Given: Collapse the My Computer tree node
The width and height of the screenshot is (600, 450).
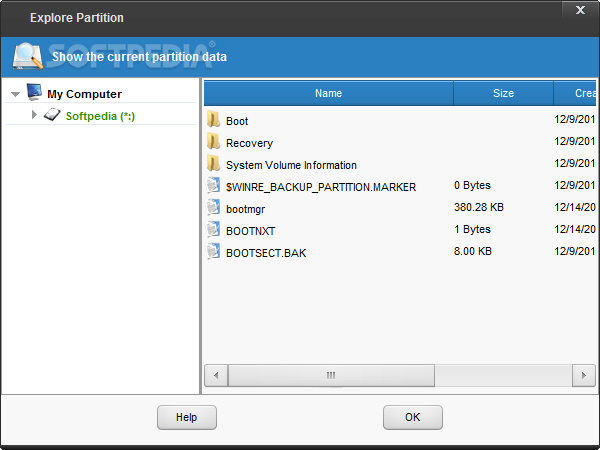Looking at the screenshot, I should click(x=15, y=94).
